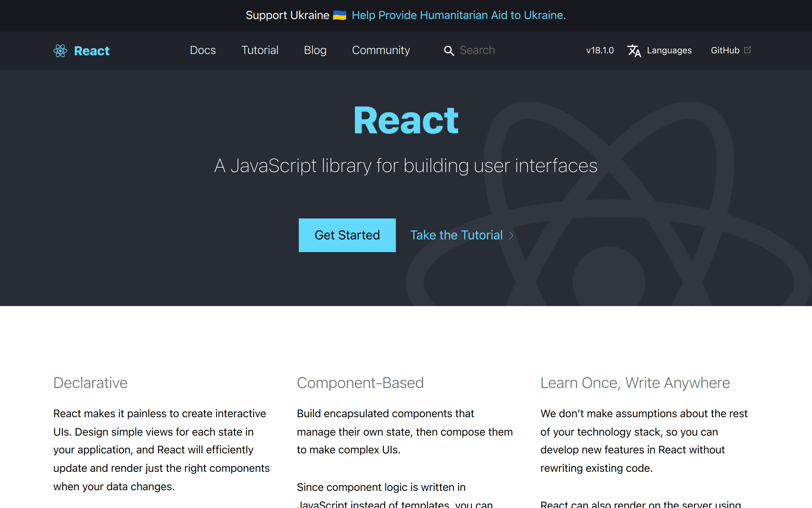Screen dimensions: 812x508
Task: Click the large React hero title
Action: [x=406, y=120]
